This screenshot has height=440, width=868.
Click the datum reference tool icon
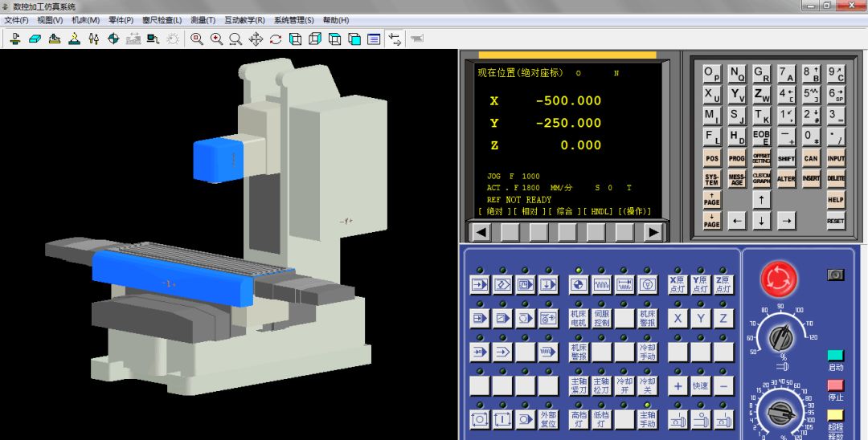click(x=113, y=39)
